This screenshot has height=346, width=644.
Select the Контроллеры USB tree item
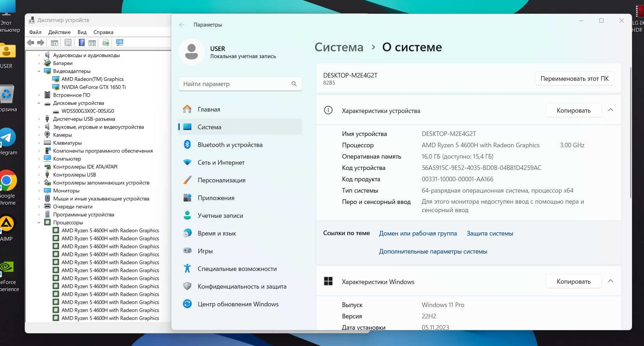point(74,175)
